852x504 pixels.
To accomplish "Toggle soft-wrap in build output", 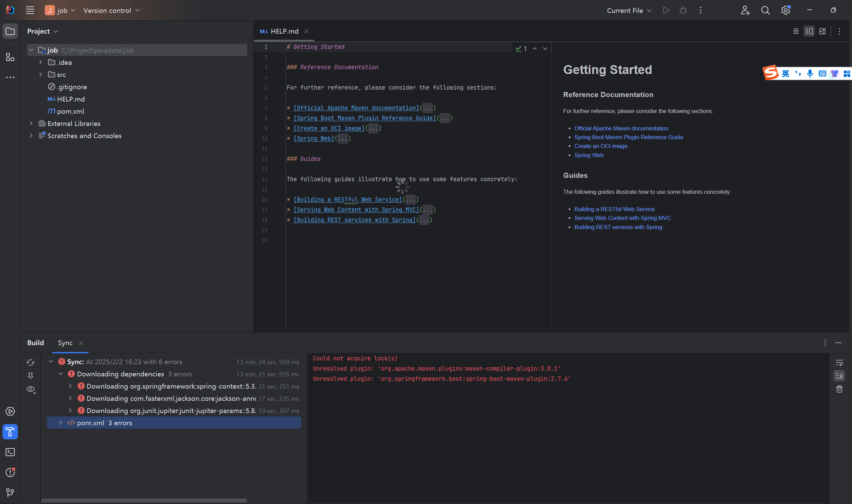I will [839, 363].
